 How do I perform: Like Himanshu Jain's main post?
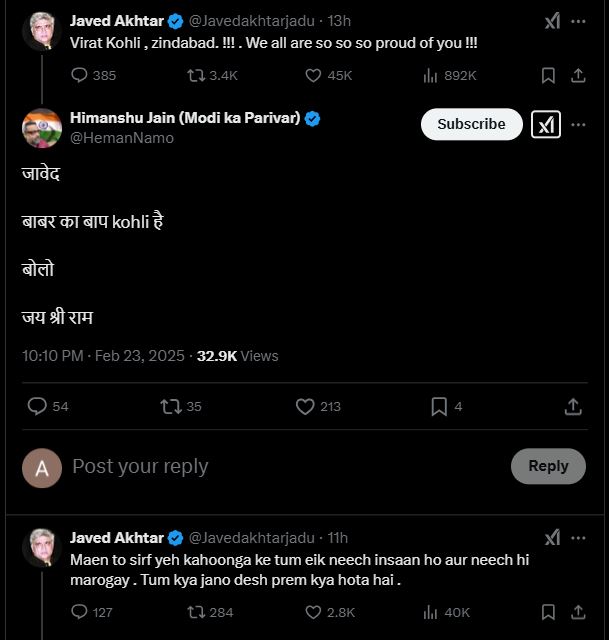pyautogui.click(x=306, y=406)
